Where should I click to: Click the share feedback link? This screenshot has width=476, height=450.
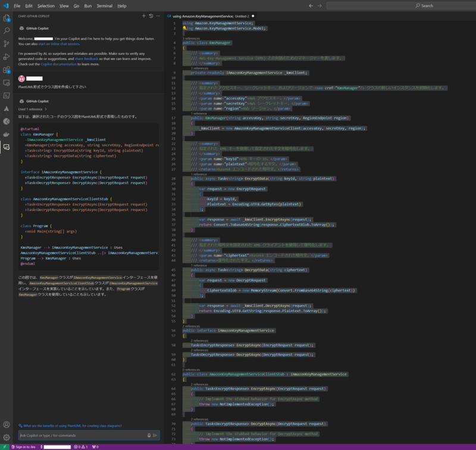point(86,59)
